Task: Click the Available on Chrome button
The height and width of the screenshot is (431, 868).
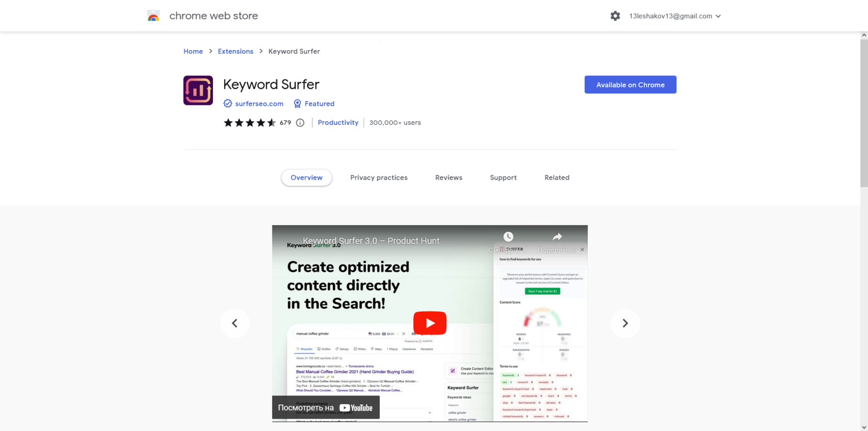Action: 630,85
